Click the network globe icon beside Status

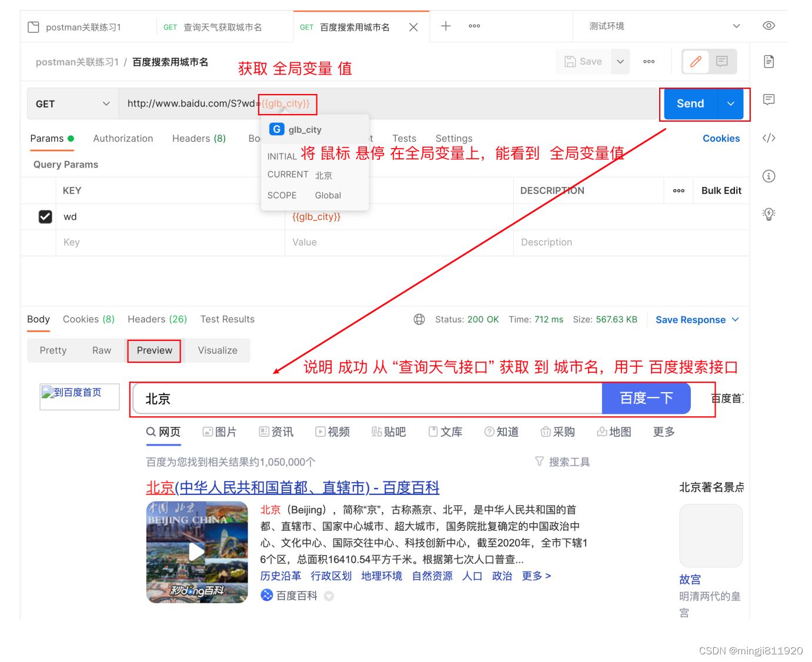(419, 319)
